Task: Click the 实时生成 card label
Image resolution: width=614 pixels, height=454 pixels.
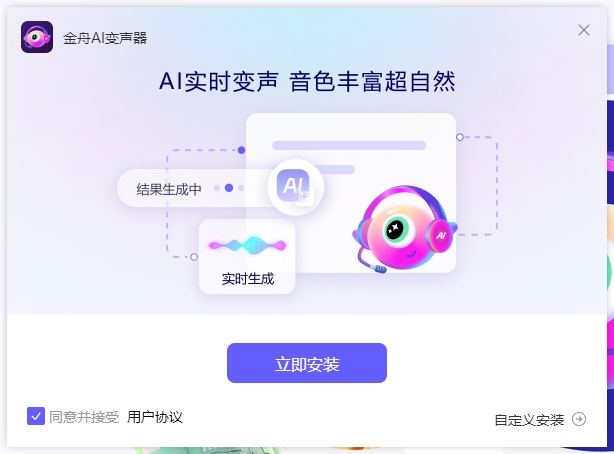Action: (248, 279)
